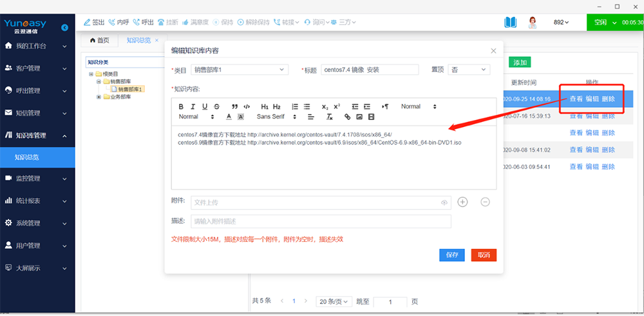
Task: Open the 空闲 agent status dropdown
Action: tap(605, 22)
